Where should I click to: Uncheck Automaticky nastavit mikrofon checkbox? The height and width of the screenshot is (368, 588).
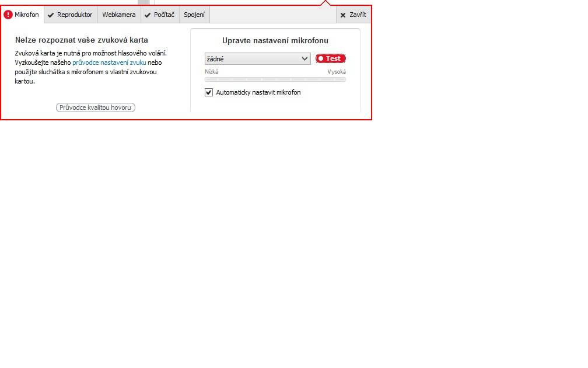(x=209, y=92)
